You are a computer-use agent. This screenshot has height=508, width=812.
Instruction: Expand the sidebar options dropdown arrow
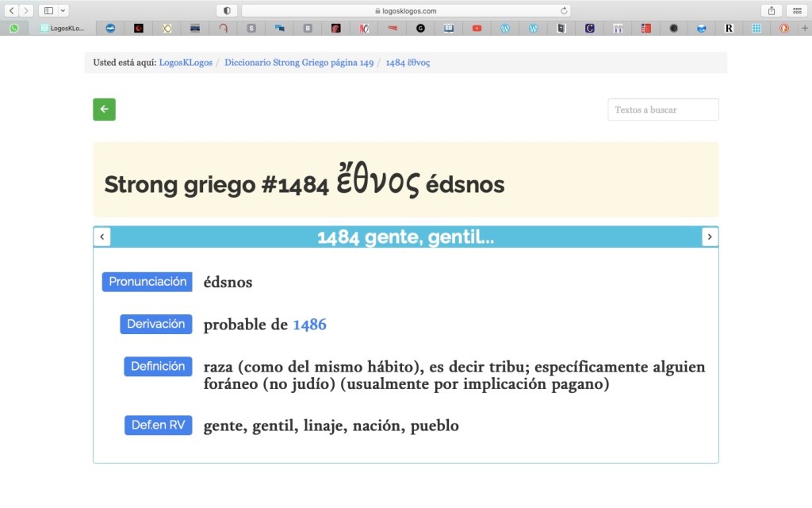coord(63,10)
